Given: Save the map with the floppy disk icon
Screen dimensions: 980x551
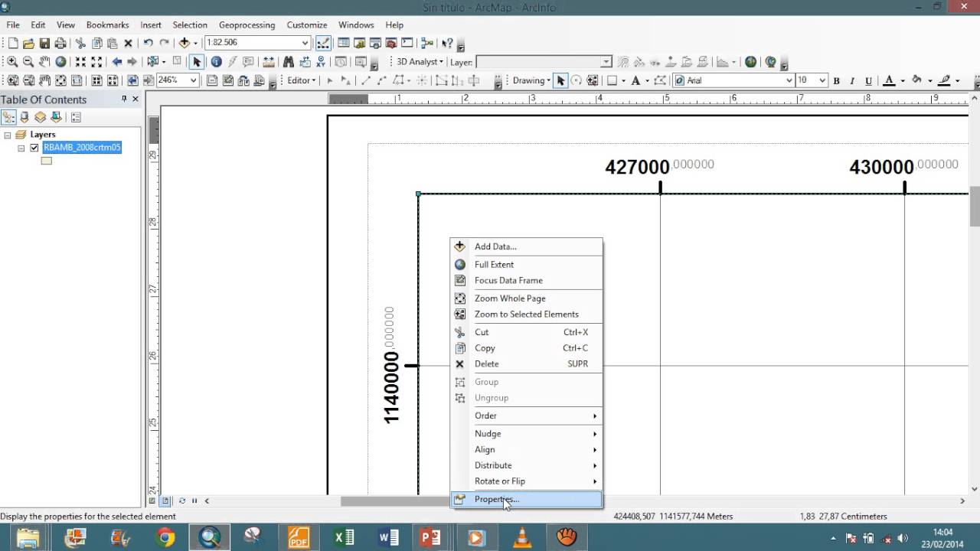Looking at the screenshot, I should tap(44, 44).
